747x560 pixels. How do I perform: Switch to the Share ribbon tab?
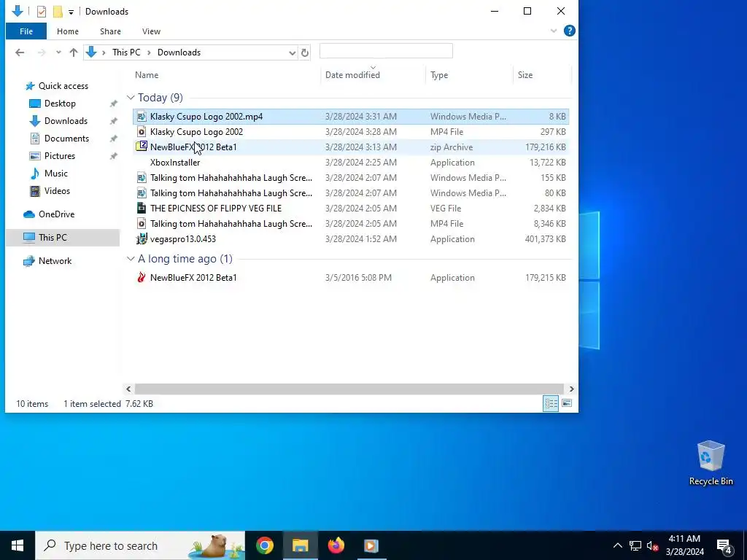[x=110, y=31]
